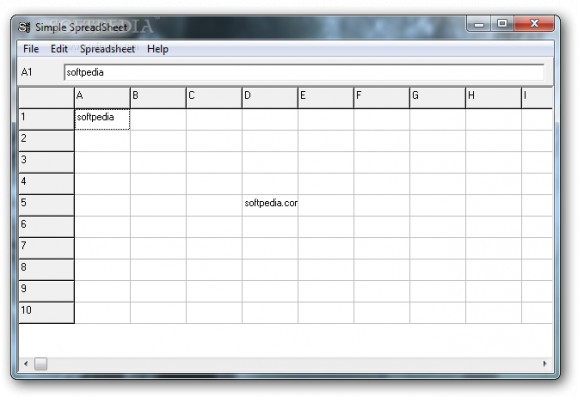
Task: Select empty cell A10
Action: [102, 313]
